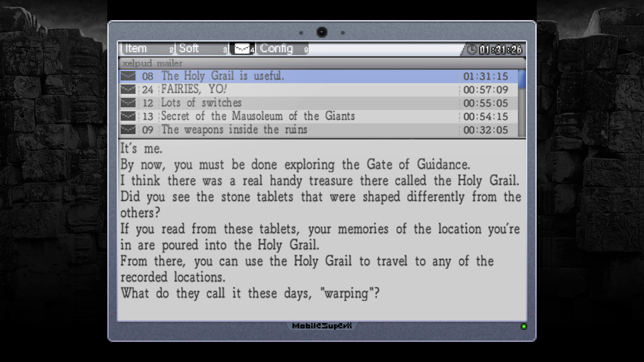This screenshot has height=362, width=644.
Task: Click envelope icon beside FAIRIES, YO!
Action: click(128, 89)
